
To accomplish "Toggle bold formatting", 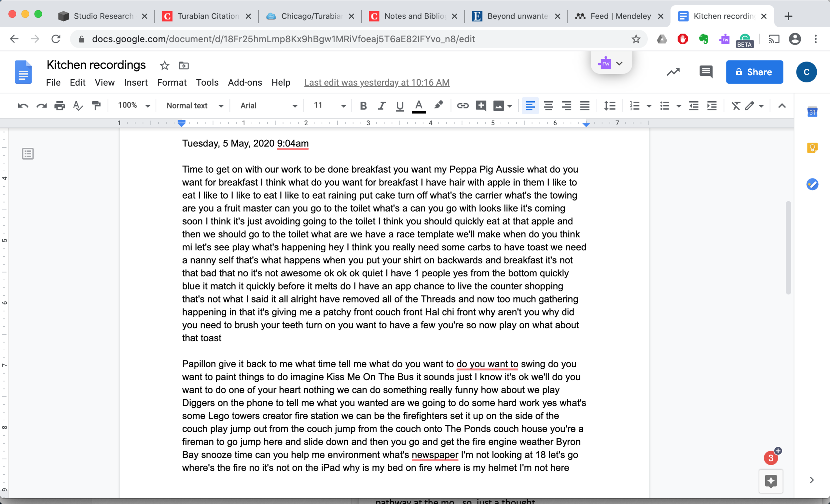I will click(363, 106).
